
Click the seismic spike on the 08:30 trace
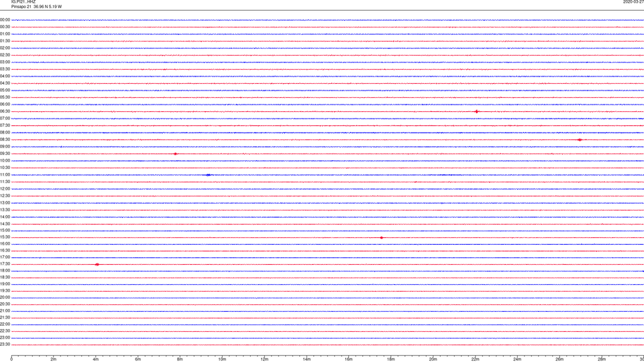580,140
